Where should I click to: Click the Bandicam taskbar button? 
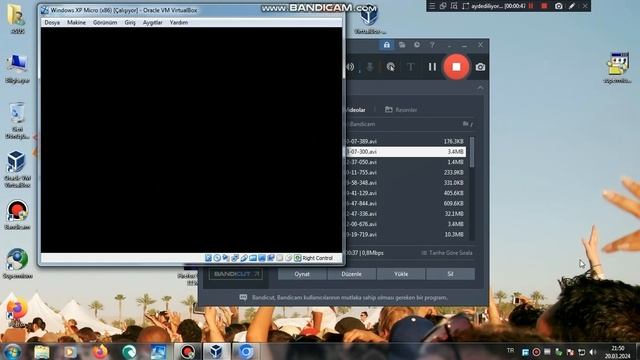[187, 352]
